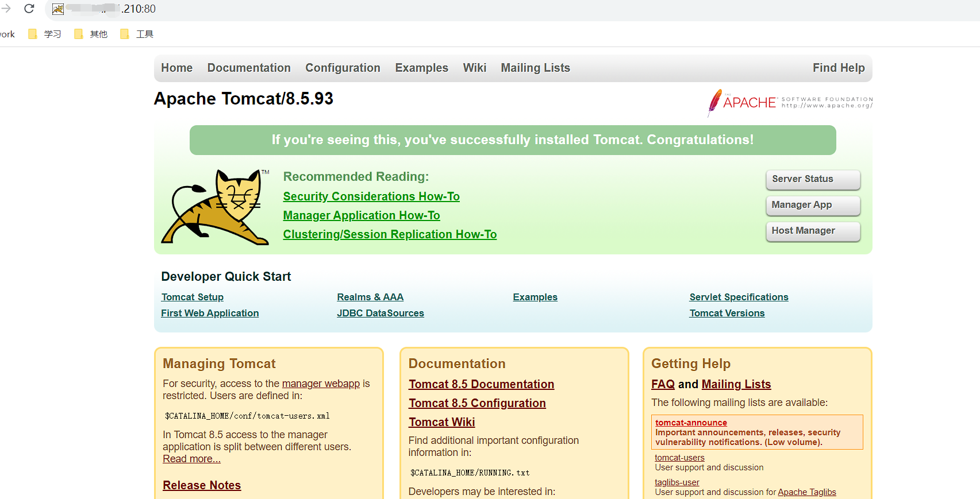The image size is (980, 499).
Task: Open Mailing Lists link under Getting Help
Action: pos(736,384)
